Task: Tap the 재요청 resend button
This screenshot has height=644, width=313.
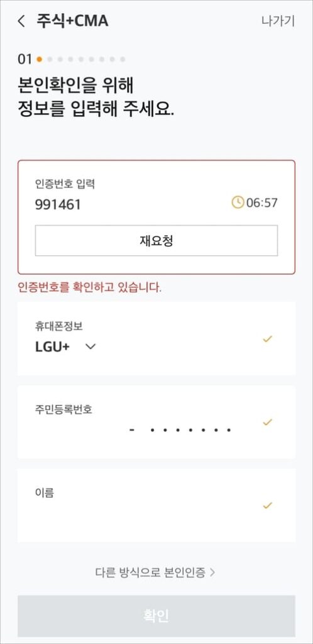Action: (x=156, y=241)
